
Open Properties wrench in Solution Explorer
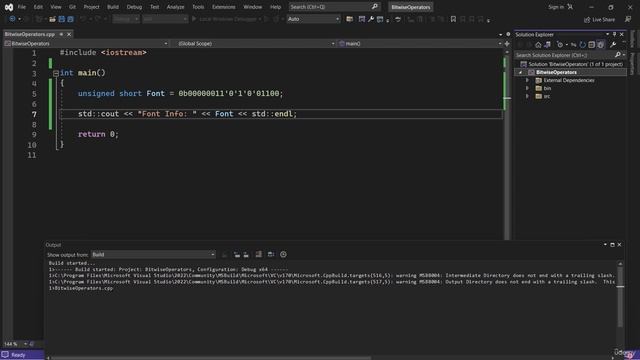(613, 45)
